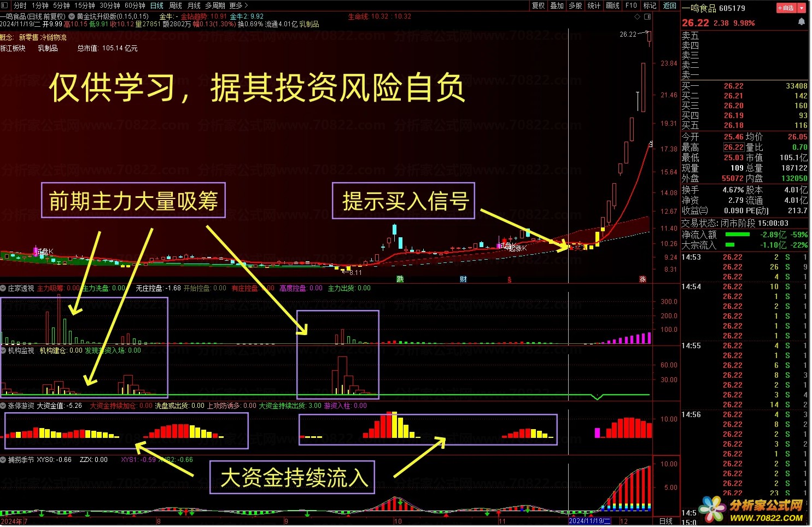Click the F10 company info button
The height and width of the screenshot is (527, 812).
(x=632, y=5)
